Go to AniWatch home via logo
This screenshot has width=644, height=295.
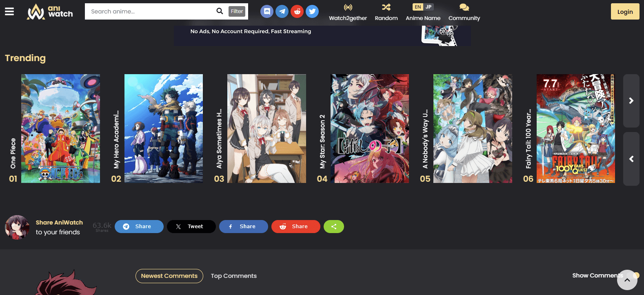(x=49, y=11)
